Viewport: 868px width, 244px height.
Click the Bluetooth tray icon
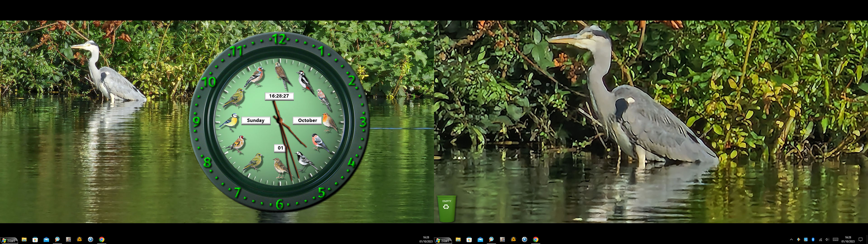(813, 240)
